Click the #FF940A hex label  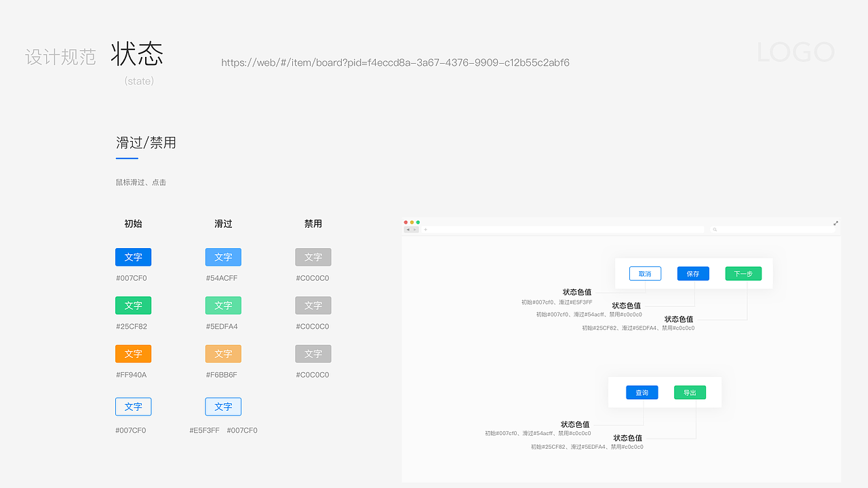131,374
